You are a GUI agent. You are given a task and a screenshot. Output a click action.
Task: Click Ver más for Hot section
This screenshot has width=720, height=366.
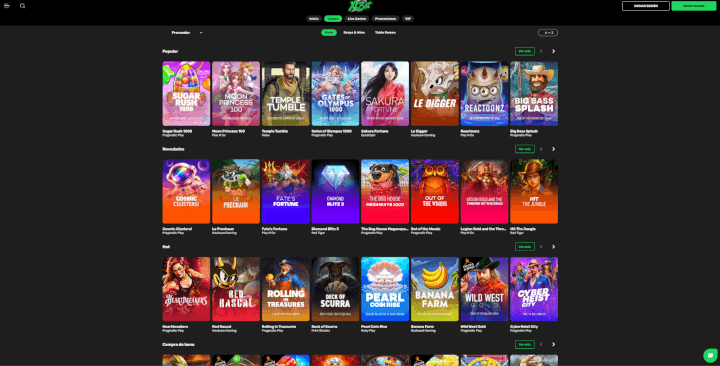pos(524,247)
